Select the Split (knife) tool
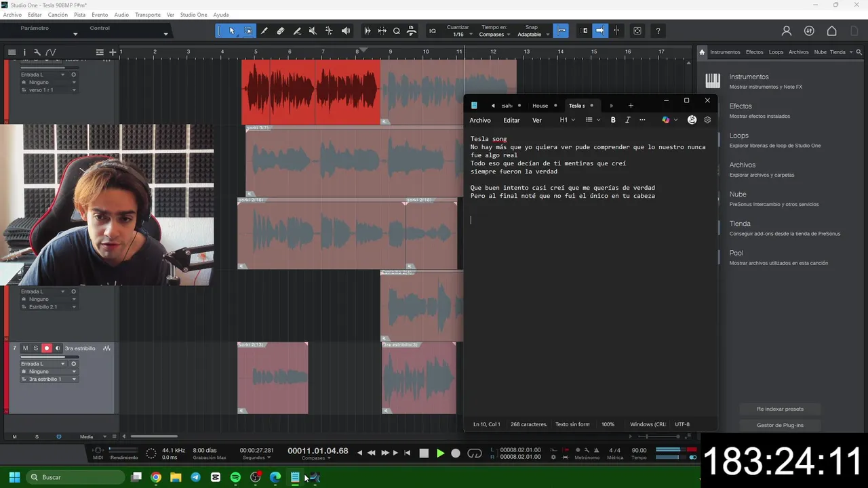The height and width of the screenshot is (488, 868). 264,30
